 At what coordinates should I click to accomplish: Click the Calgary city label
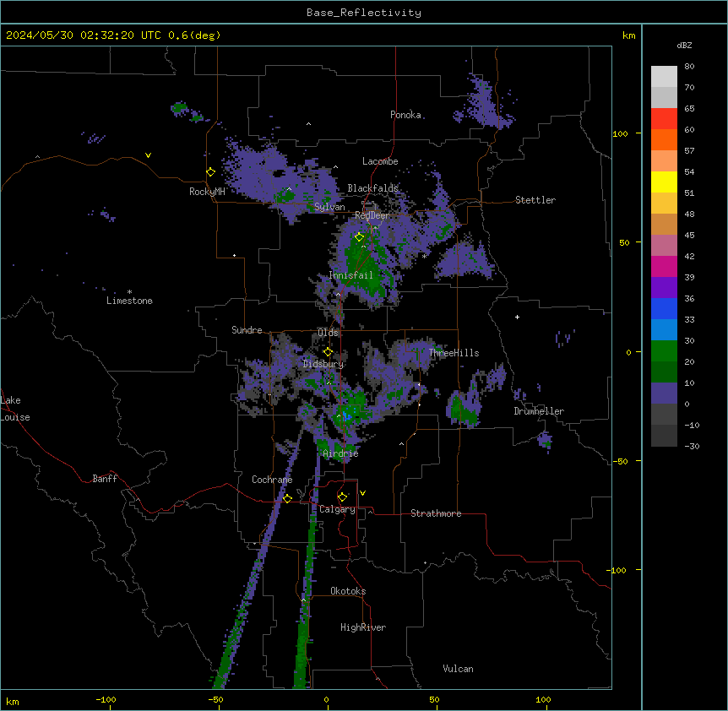[x=337, y=509]
